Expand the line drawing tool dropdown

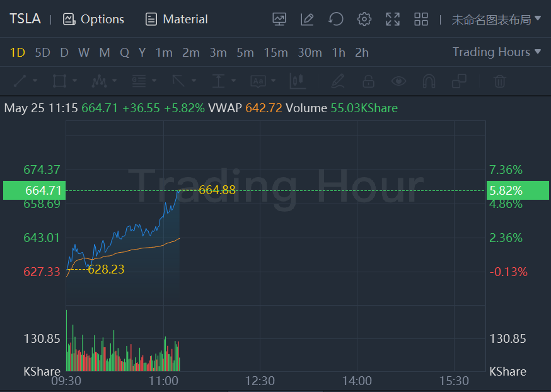point(34,81)
